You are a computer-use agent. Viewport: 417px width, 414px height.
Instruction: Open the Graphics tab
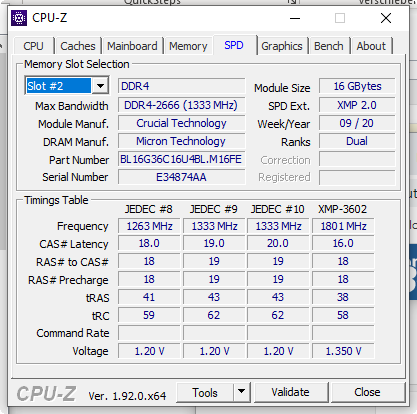(x=282, y=46)
